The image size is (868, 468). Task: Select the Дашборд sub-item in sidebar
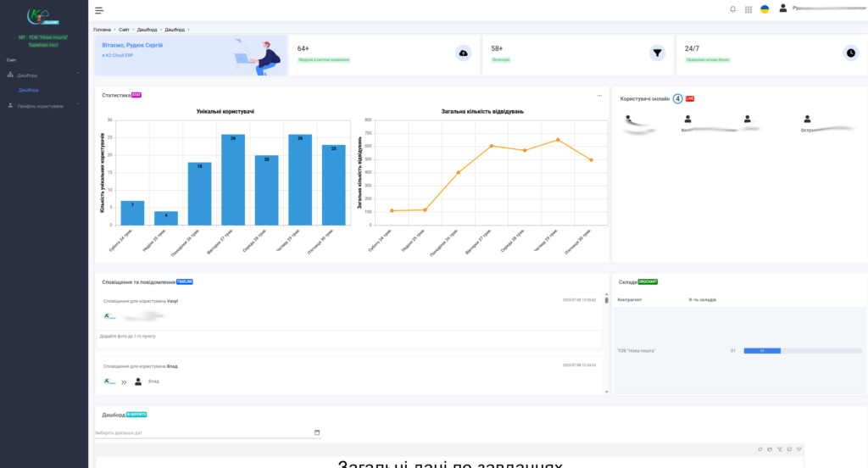[x=29, y=90]
